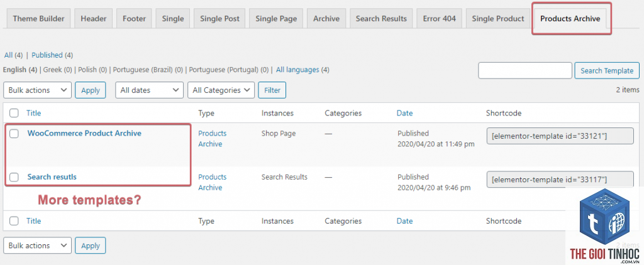Click the Type column header at top

point(206,113)
